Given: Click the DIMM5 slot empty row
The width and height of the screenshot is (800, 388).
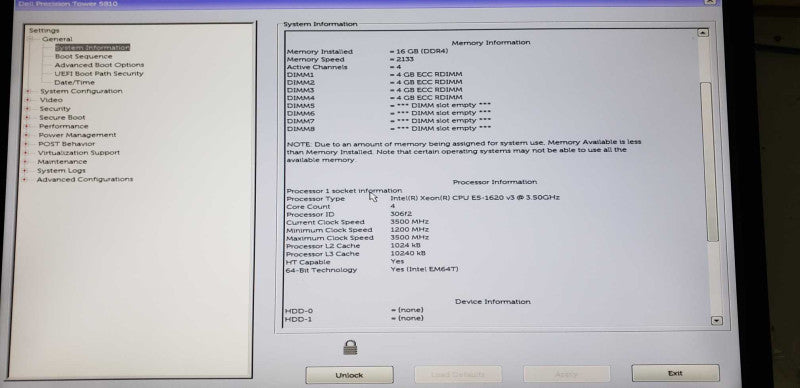Looking at the screenshot, I should pos(389,105).
